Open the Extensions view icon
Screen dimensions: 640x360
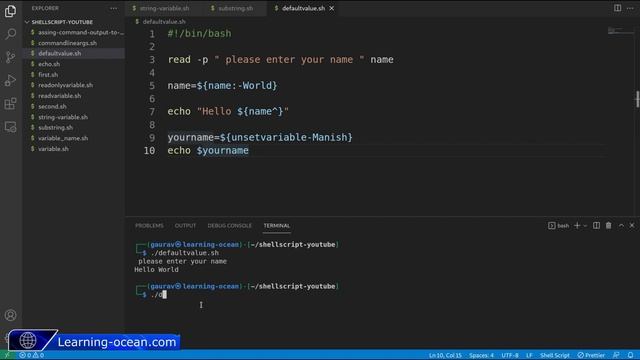(11, 104)
